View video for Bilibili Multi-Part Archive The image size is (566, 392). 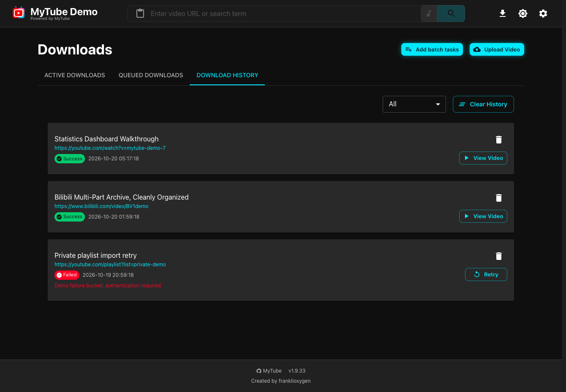[483, 216]
